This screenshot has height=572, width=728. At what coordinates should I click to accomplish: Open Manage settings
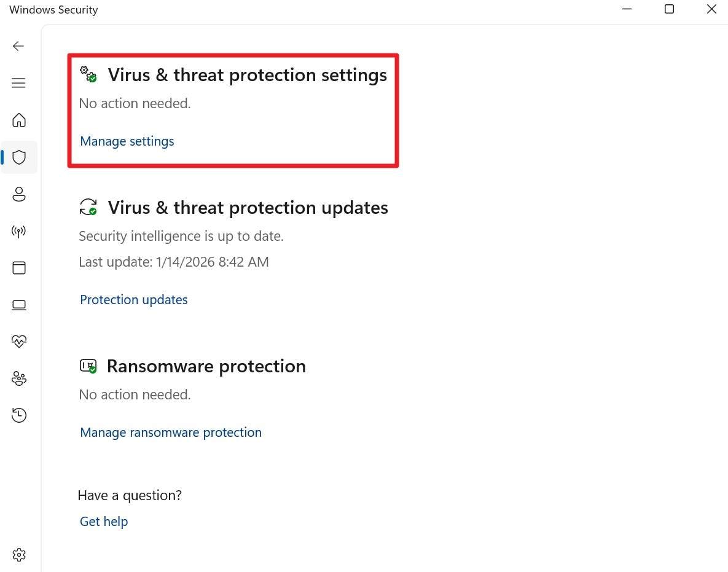coord(127,141)
